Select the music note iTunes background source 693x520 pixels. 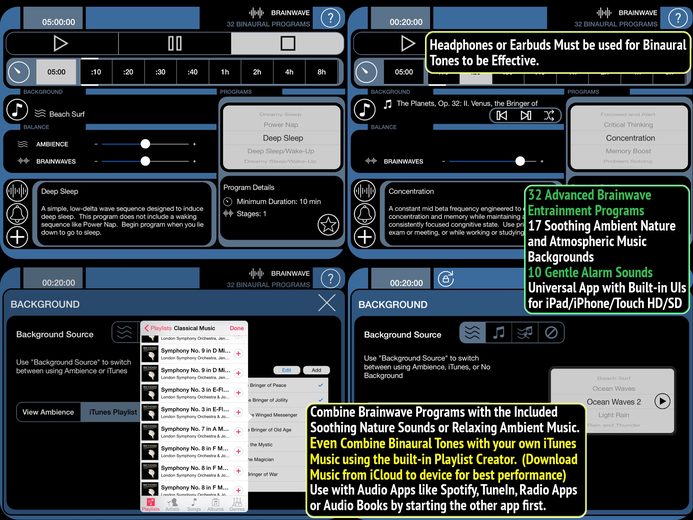(x=499, y=333)
